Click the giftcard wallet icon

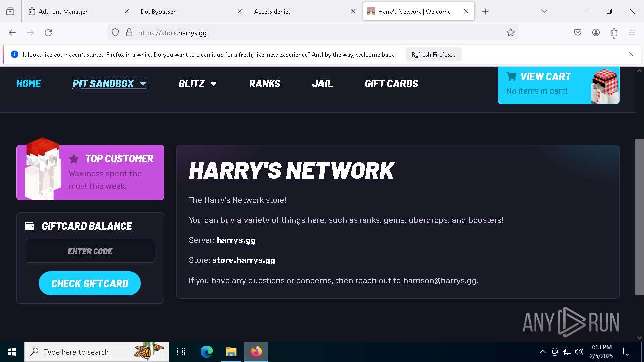click(x=30, y=226)
